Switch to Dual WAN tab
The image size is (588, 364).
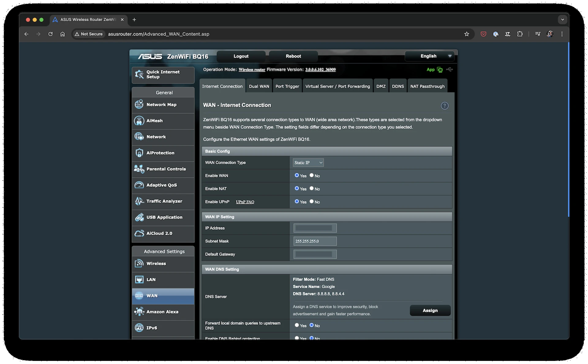click(259, 86)
